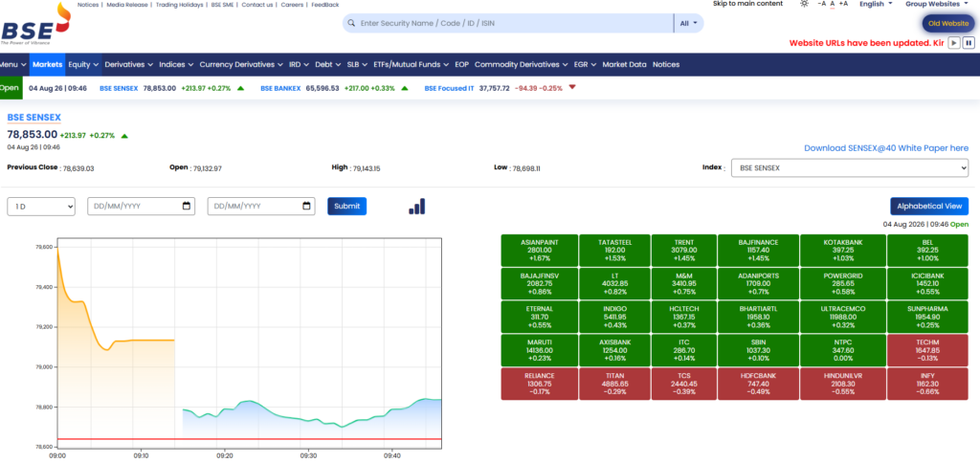Image resolution: width=980 pixels, height=463 pixels.
Task: Open calendar picker in first date field
Action: pyautogui.click(x=187, y=207)
